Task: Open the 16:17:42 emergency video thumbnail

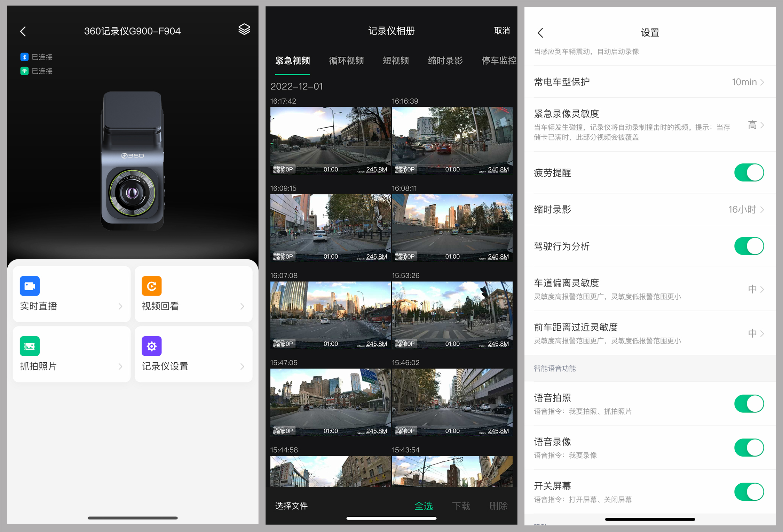Action: pyautogui.click(x=330, y=140)
